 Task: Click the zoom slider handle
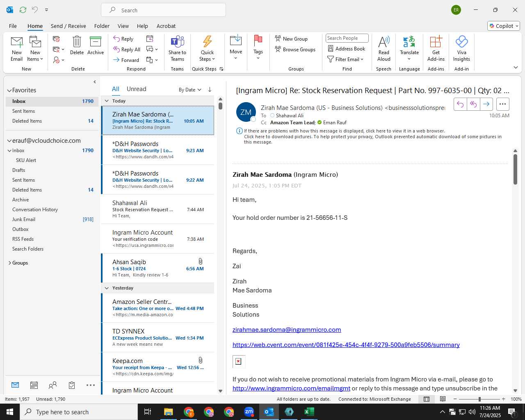point(479,399)
